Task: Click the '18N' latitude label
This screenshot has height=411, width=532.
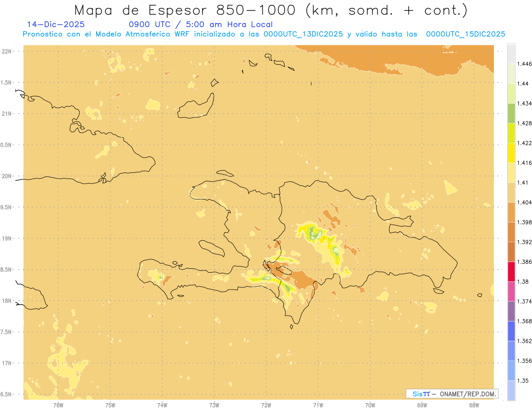Action: click(x=7, y=301)
